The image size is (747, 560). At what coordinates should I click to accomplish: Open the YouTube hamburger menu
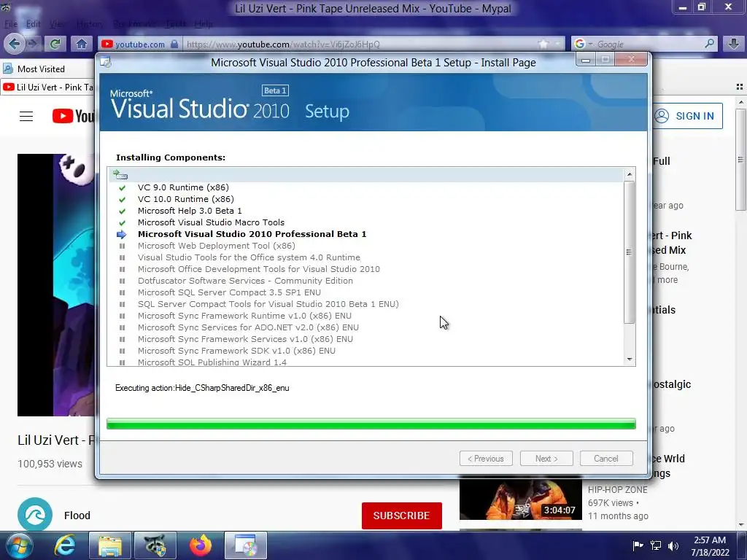click(26, 116)
